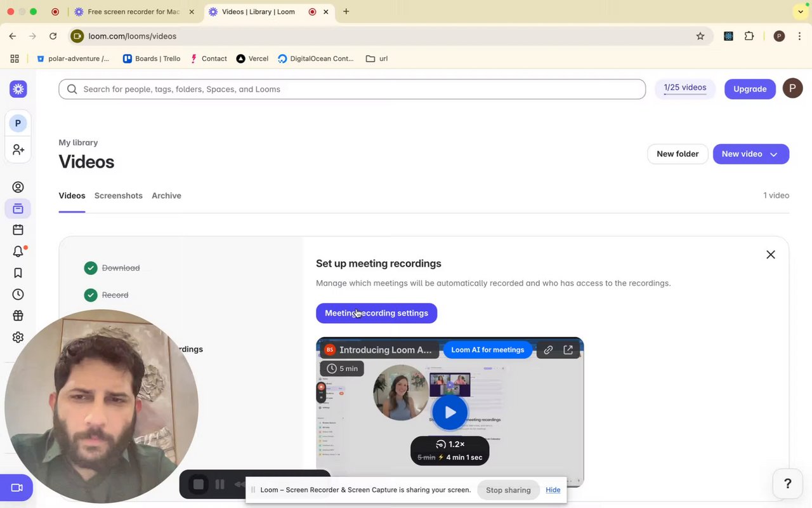Click the New folder button

[x=678, y=154]
